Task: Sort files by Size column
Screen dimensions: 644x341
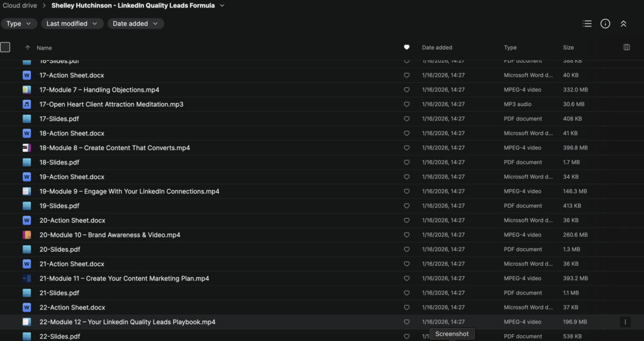Action: click(x=568, y=48)
